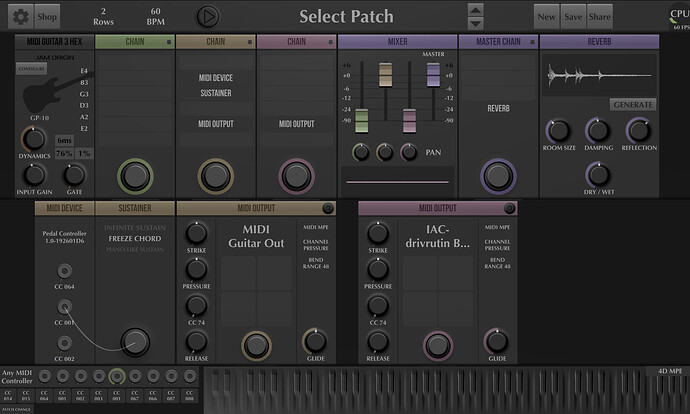The image size is (690, 414).
Task: Toggle the green chain footswitch
Action: [x=135, y=176]
